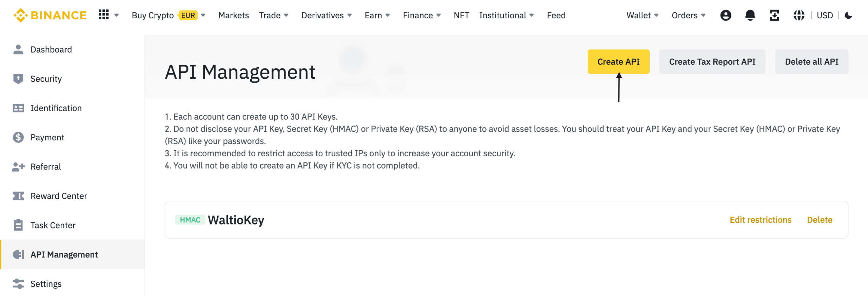Click the download app icon

[x=774, y=15]
